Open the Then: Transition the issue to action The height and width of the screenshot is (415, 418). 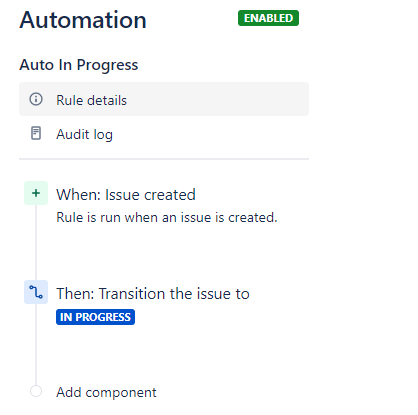[153, 294]
